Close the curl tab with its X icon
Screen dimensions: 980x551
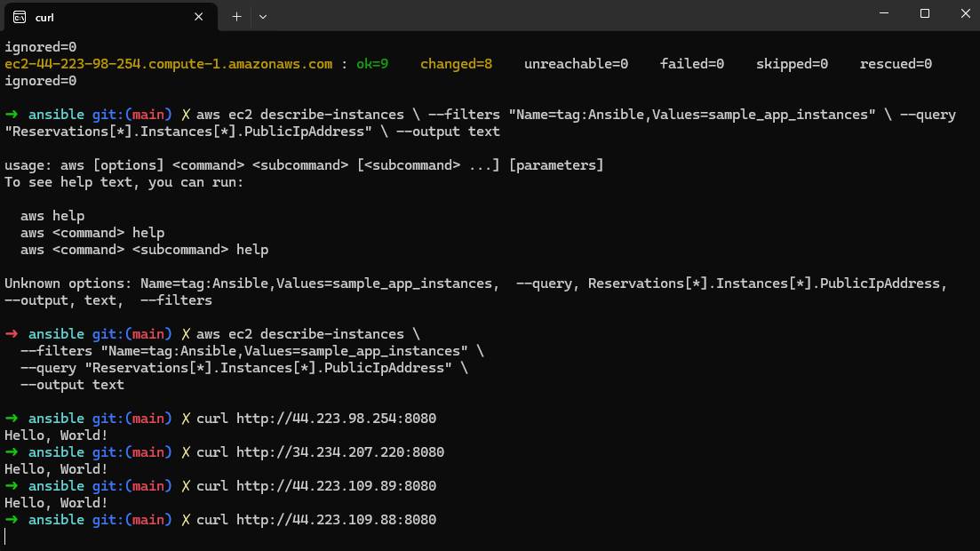coord(199,16)
